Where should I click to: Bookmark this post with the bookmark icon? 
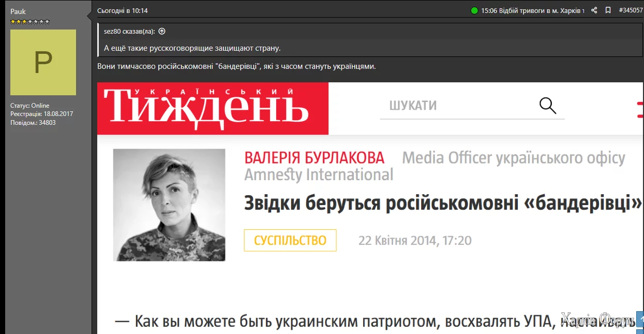(608, 10)
